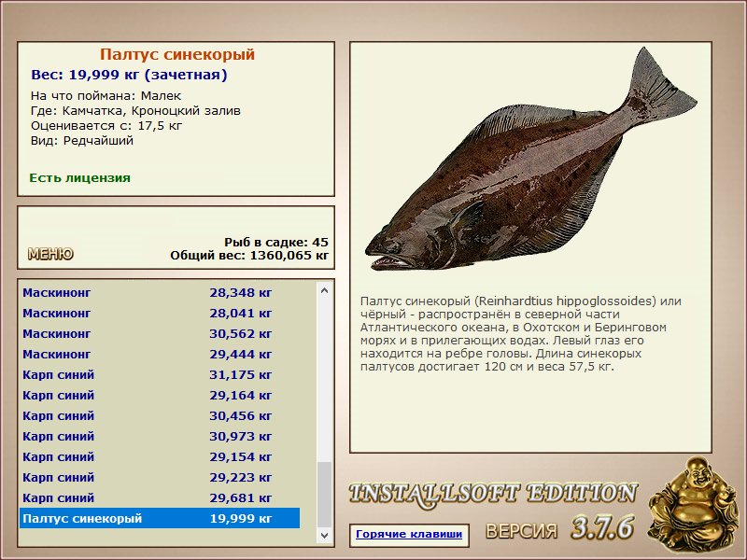Click the fish list scrollbar thumb
Screen dimensions: 747x560
click(324, 495)
